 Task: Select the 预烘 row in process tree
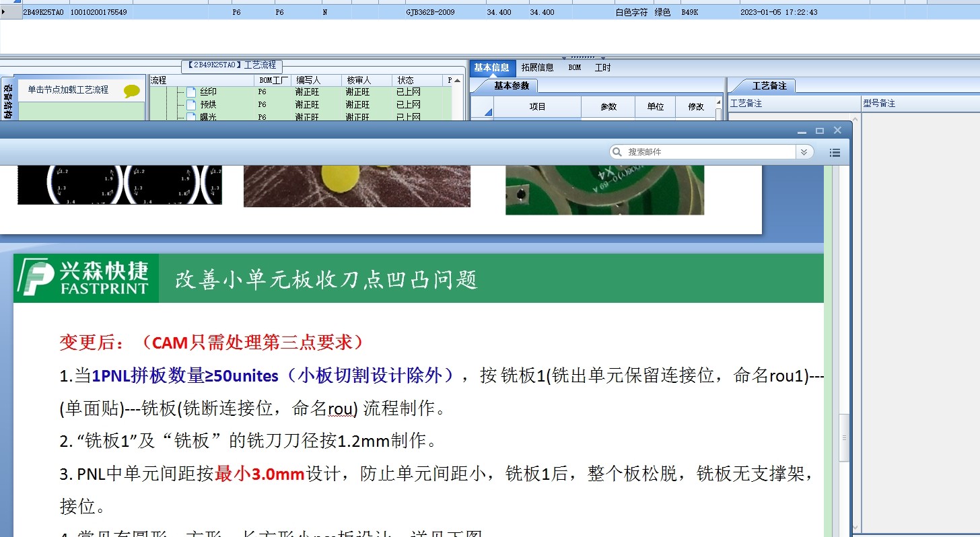click(302, 104)
